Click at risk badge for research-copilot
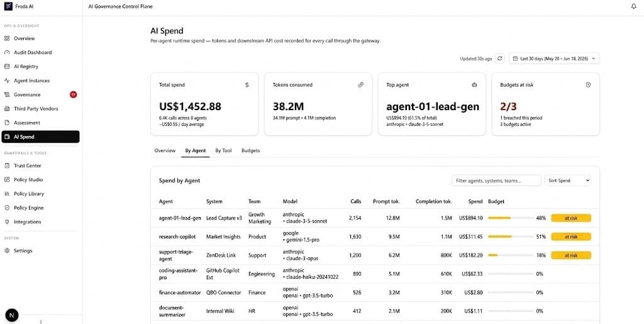The width and height of the screenshot is (644, 324). [x=571, y=237]
